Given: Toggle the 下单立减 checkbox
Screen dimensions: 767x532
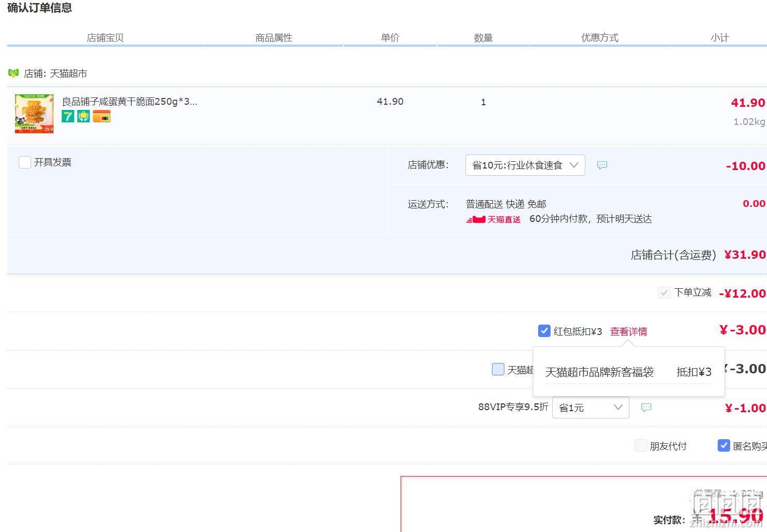Looking at the screenshot, I should click(664, 293).
